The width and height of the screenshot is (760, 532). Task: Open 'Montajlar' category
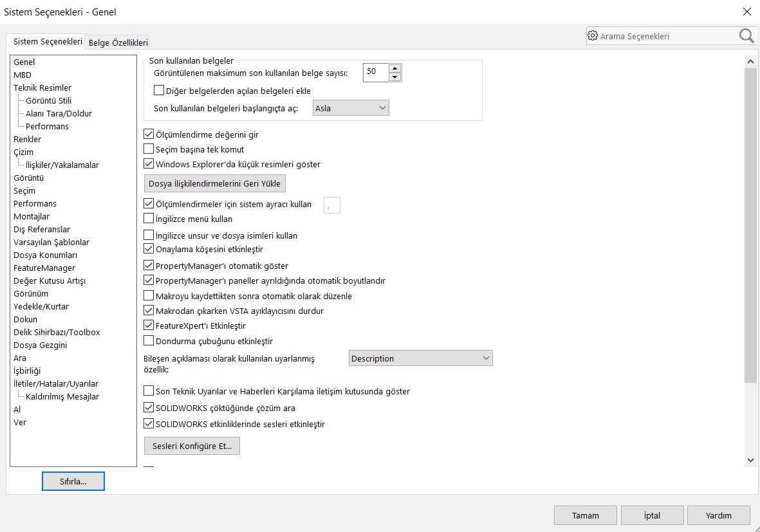coord(32,217)
